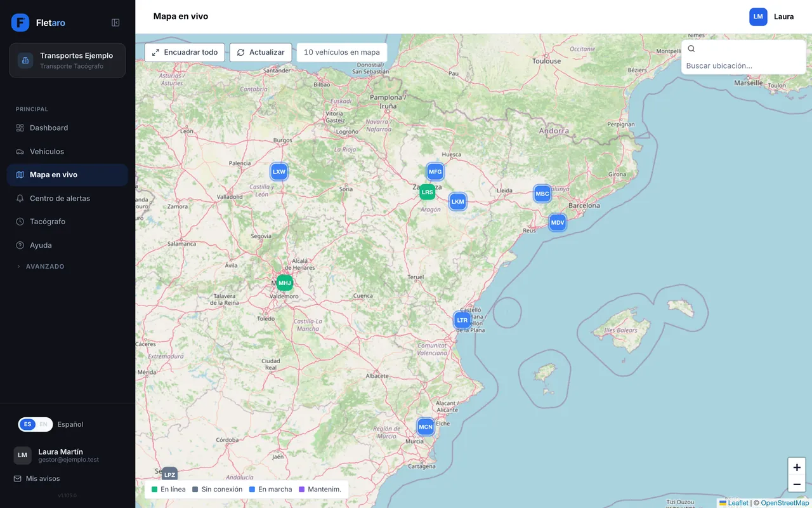Select vehicle marker MCN
Viewport: 812px width, 508px height.
tap(426, 427)
